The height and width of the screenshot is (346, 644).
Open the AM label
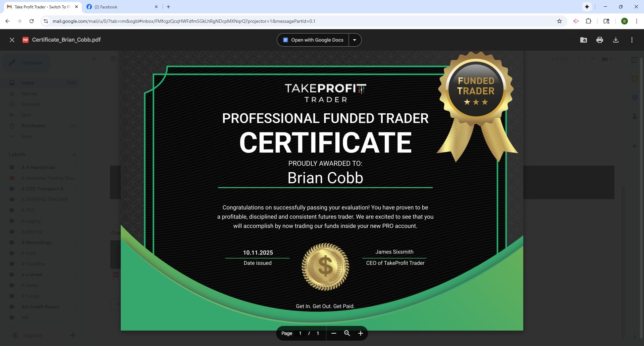click(x=40, y=318)
